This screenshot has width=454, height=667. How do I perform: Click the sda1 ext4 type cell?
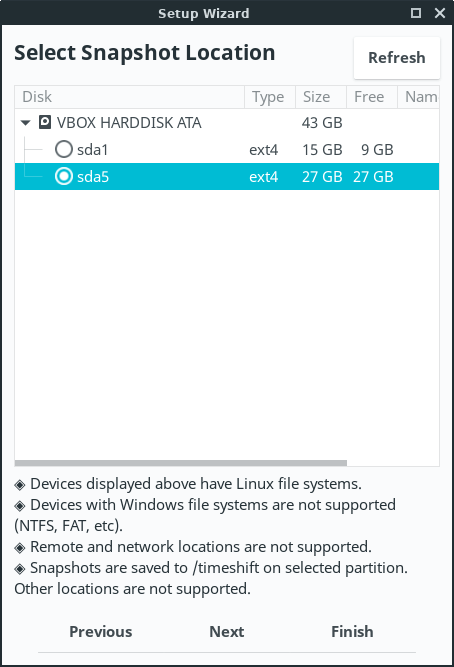coord(263,150)
